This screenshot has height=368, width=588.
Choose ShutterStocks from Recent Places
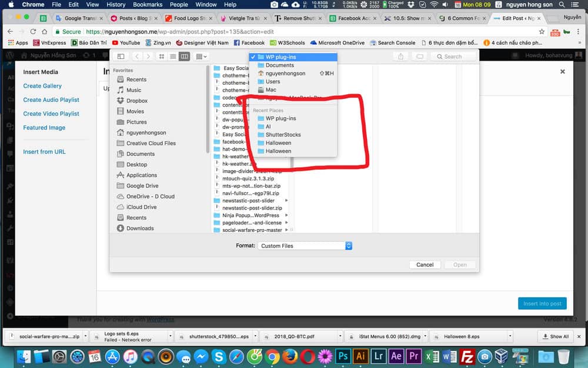pyautogui.click(x=283, y=135)
